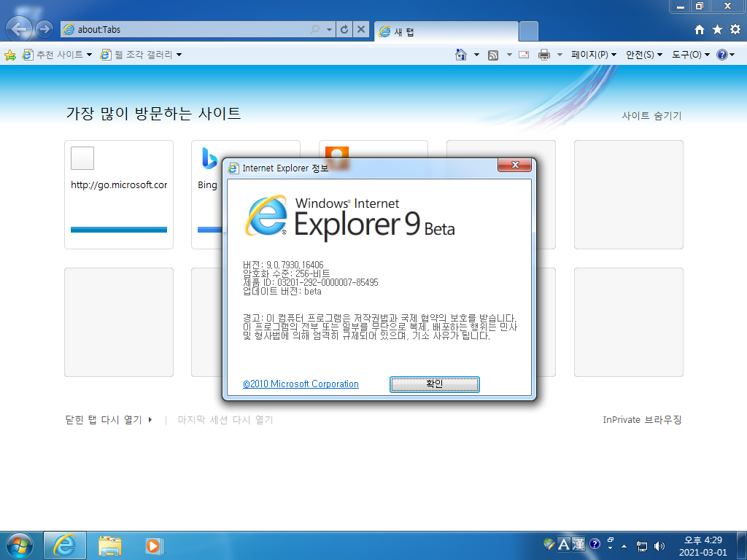Open Windows Media Player from taskbar
The height and width of the screenshot is (560, 747).
tap(154, 545)
